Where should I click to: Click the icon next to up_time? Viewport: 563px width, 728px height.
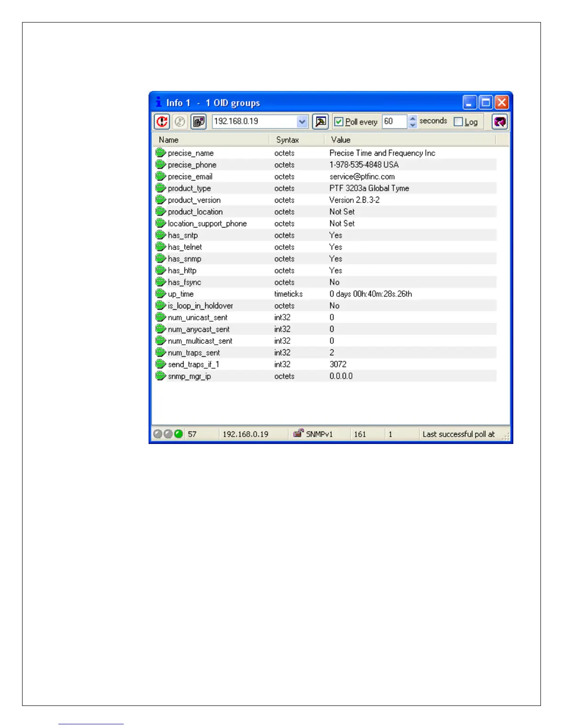[x=161, y=293]
